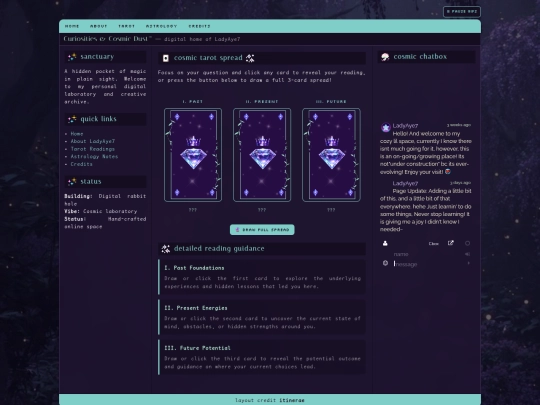Click the chatbox user profile icon
540x405 pixels.
click(x=385, y=243)
